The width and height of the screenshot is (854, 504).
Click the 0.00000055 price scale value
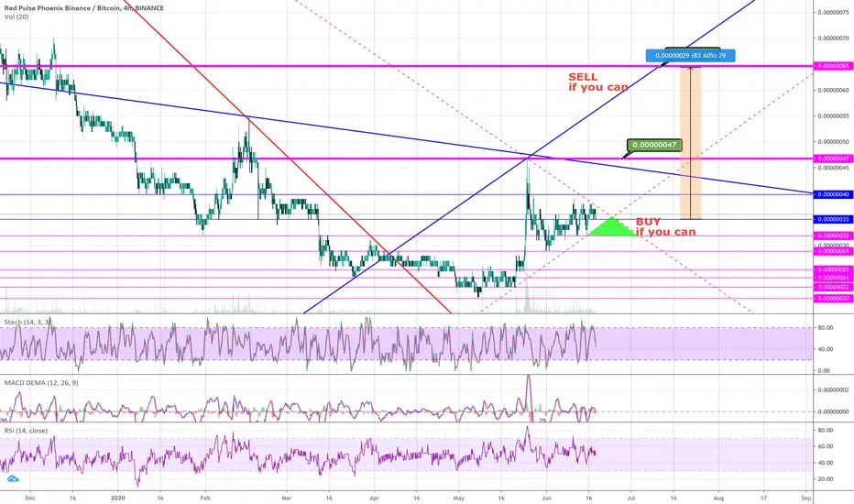coord(833,116)
